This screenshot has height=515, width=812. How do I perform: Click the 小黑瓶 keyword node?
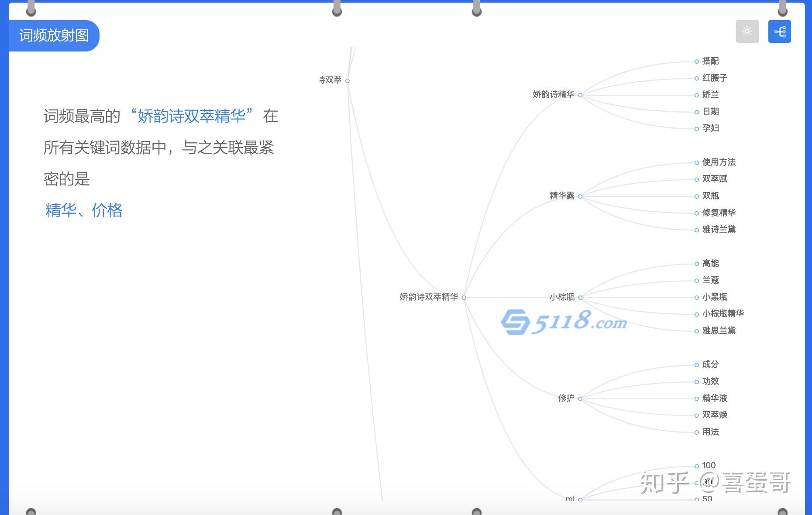click(x=714, y=297)
